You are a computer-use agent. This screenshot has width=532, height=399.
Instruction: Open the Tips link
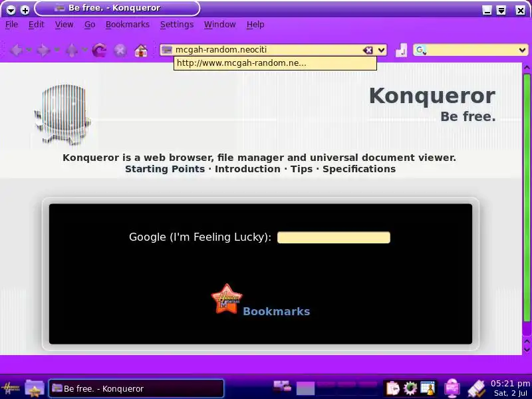(x=302, y=169)
